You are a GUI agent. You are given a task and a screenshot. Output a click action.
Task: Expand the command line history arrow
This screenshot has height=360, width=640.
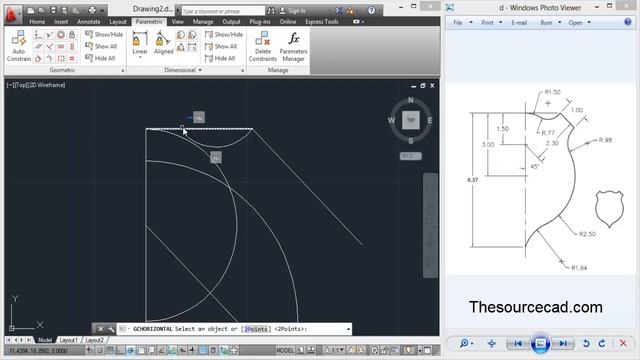tap(348, 329)
